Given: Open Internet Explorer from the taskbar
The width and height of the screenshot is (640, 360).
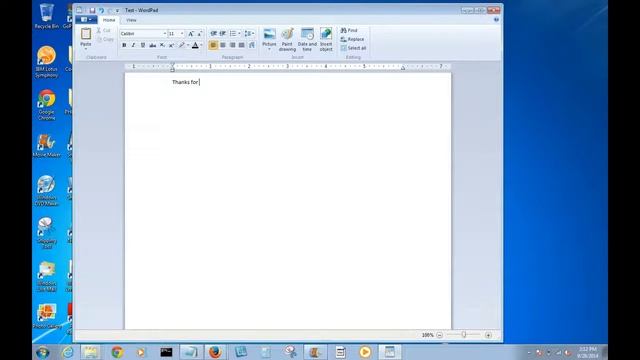Looking at the screenshot, I should (x=68, y=352).
